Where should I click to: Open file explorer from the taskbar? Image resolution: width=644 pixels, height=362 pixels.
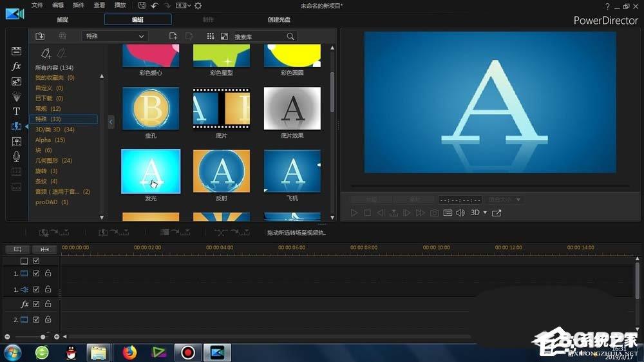coord(99,352)
